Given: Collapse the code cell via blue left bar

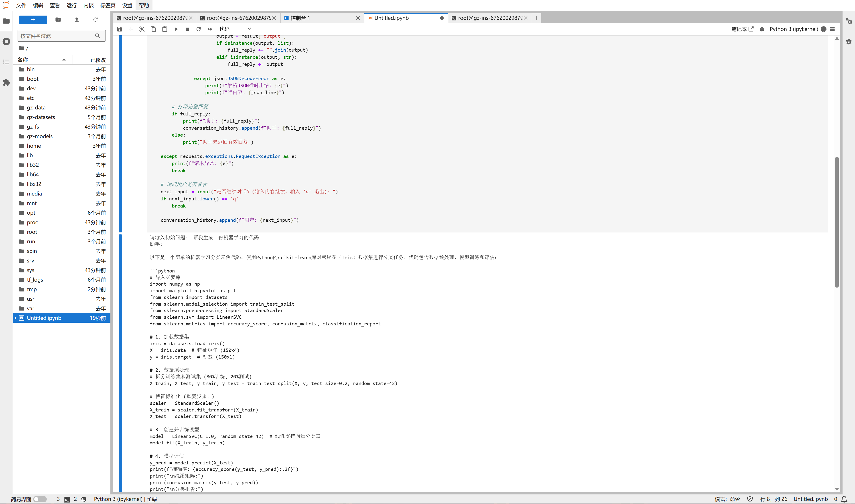Looking at the screenshot, I should (120, 134).
